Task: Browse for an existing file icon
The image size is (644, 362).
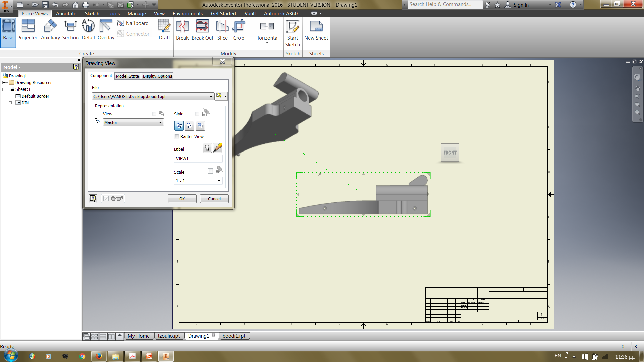Action: (x=219, y=96)
